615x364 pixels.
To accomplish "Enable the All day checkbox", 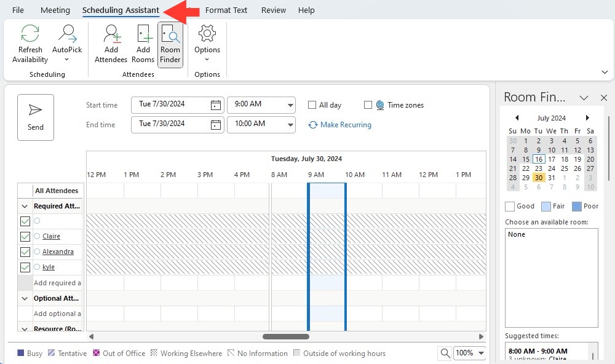I will pyautogui.click(x=312, y=105).
